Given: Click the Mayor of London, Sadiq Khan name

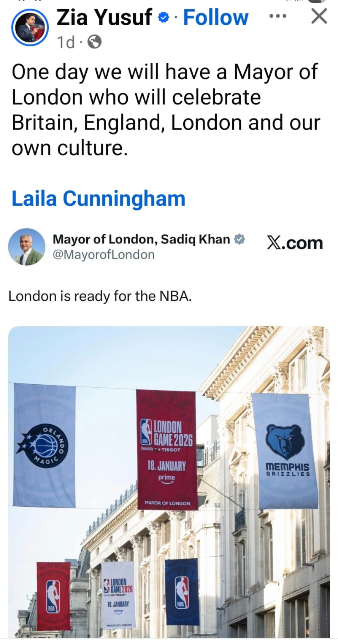Looking at the screenshot, I should coord(141,239).
